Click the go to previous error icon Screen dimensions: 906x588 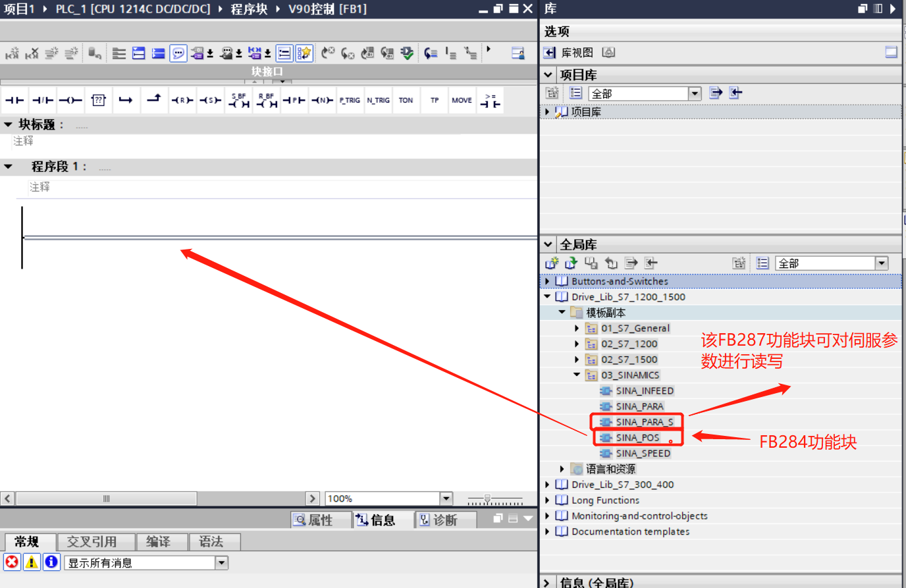[328, 53]
